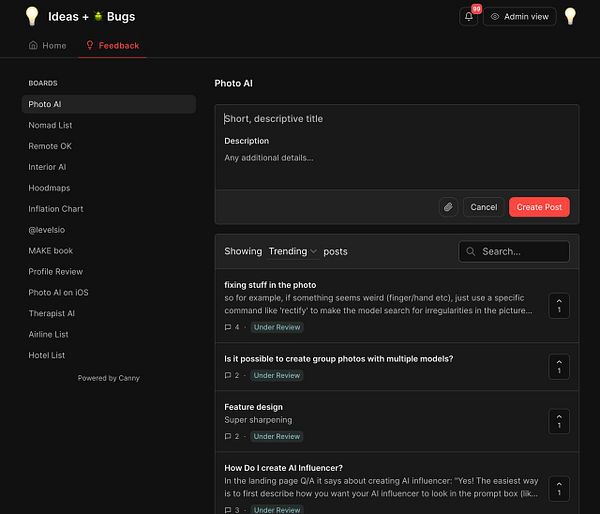Click the 'Any additional details...' description field
600x514 pixels.
point(397,158)
